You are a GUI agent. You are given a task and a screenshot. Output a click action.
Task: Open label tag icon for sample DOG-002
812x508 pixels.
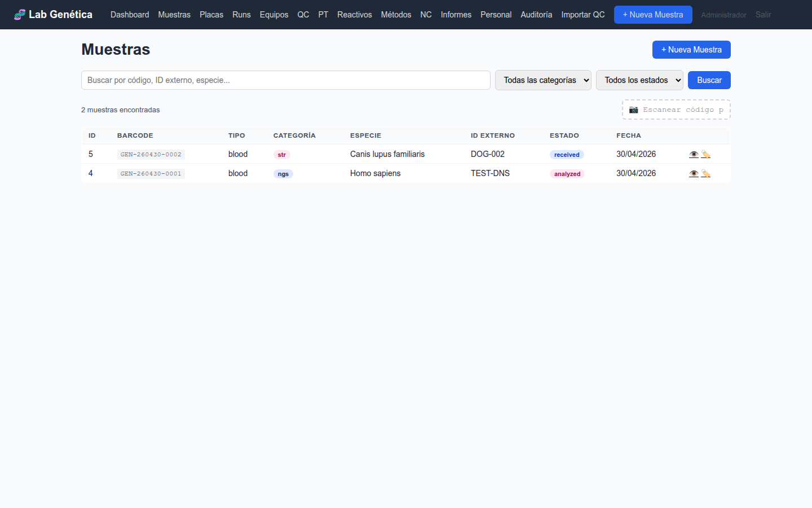click(705, 154)
